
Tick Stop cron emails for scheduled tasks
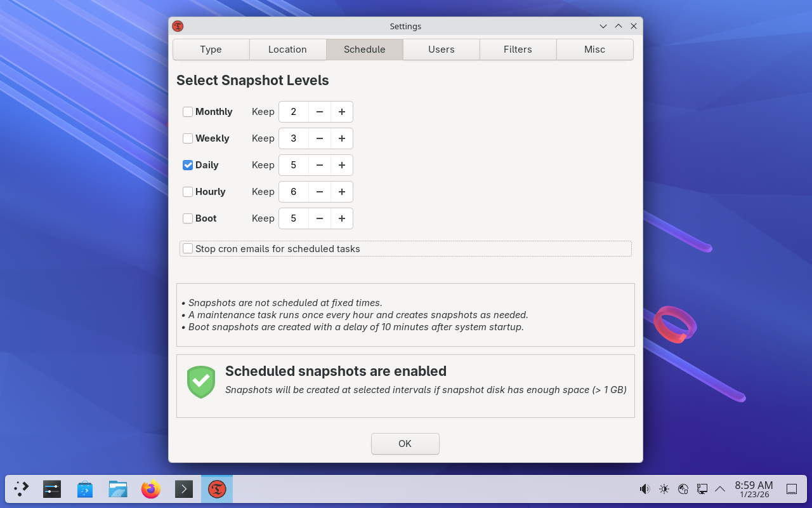click(188, 249)
